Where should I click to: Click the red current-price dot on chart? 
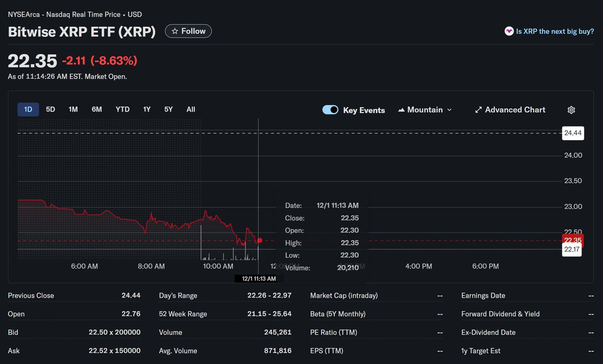tap(260, 240)
